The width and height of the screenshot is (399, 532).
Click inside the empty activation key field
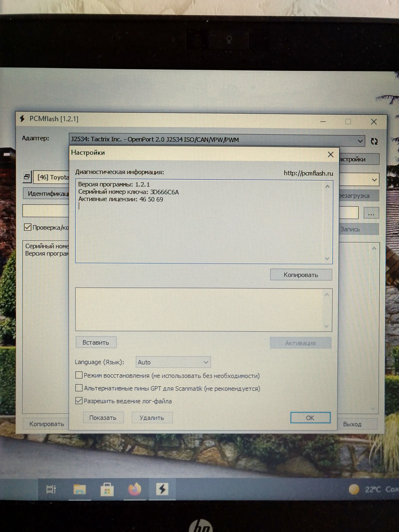tap(200, 310)
